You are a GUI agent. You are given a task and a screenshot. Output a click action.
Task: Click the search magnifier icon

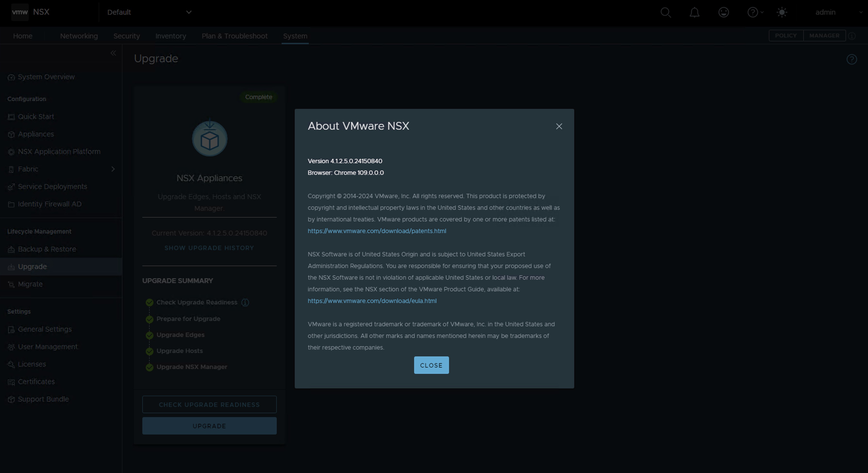tap(666, 12)
